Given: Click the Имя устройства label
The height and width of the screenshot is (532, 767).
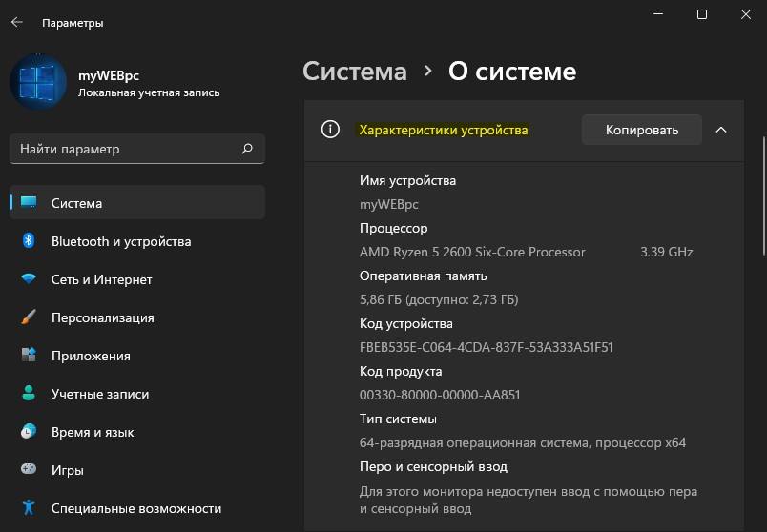Looking at the screenshot, I should coord(408,180).
